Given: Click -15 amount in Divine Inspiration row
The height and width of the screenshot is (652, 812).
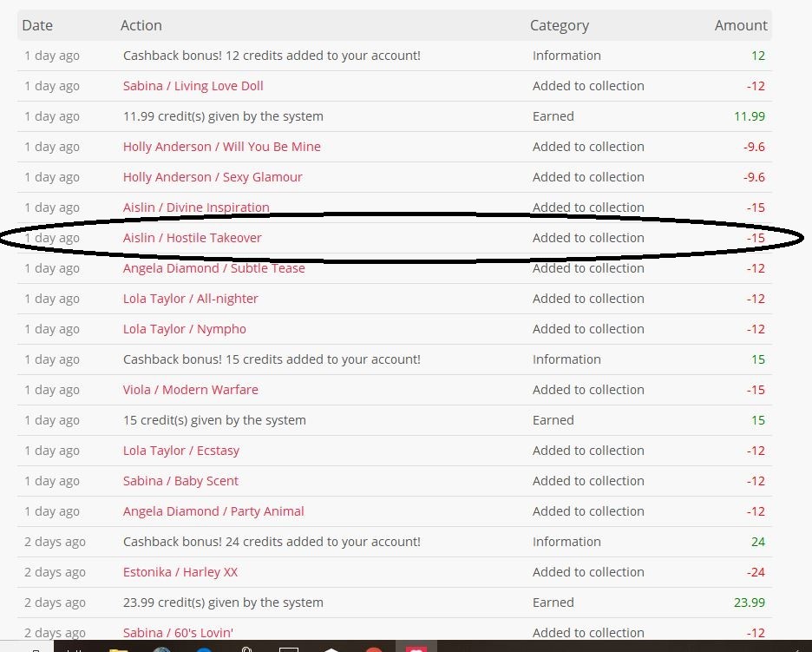Looking at the screenshot, I should pos(756,207).
